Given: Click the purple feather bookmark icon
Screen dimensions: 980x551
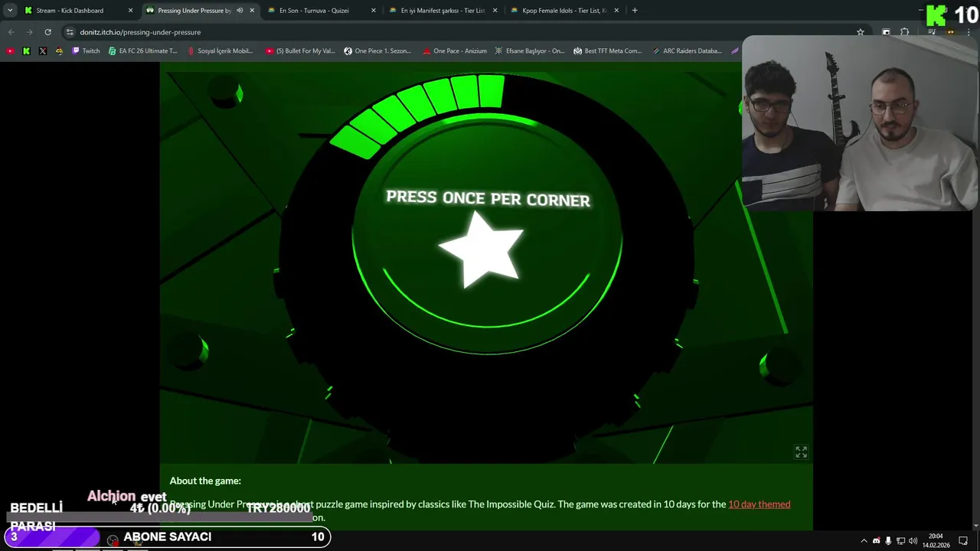Looking at the screenshot, I should click(735, 51).
